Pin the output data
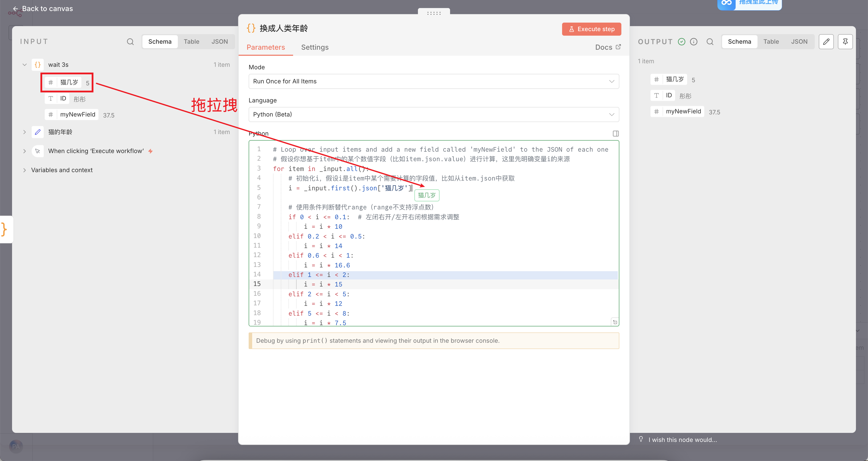The width and height of the screenshot is (868, 461). point(845,41)
